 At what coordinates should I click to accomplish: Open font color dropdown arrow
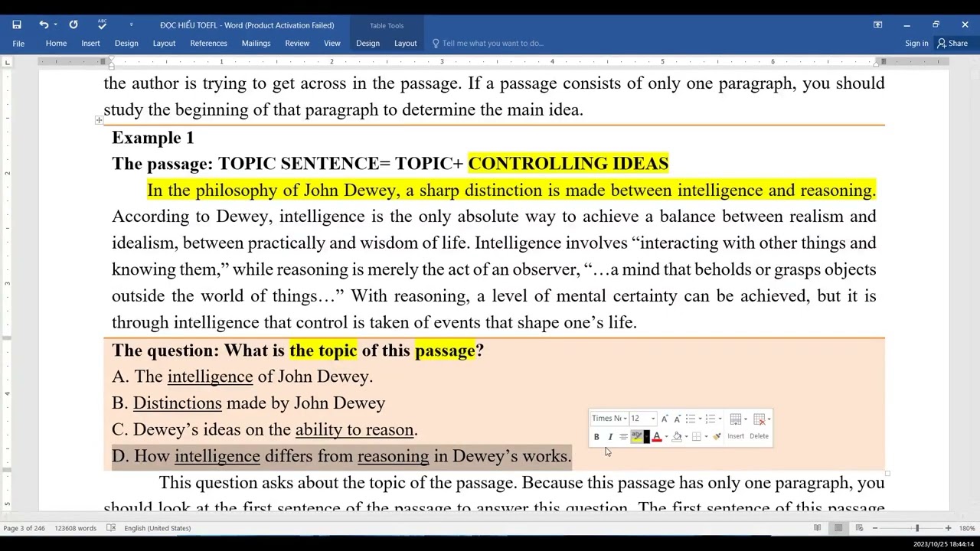[666, 437]
